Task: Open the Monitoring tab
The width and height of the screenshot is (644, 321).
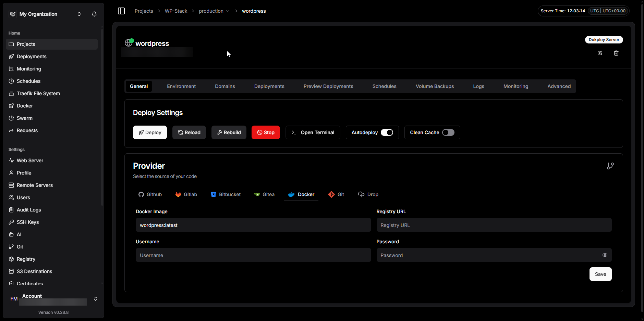Action: coord(516,86)
